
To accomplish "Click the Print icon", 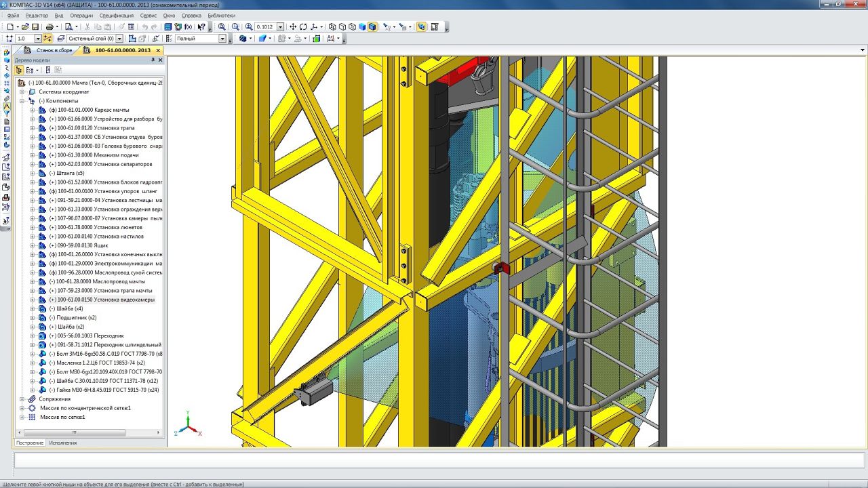I will point(50,27).
